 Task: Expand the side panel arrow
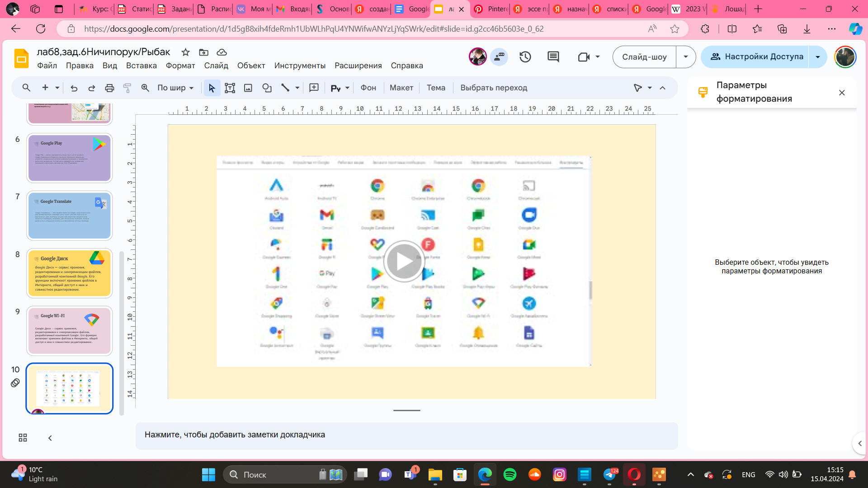coord(860,444)
